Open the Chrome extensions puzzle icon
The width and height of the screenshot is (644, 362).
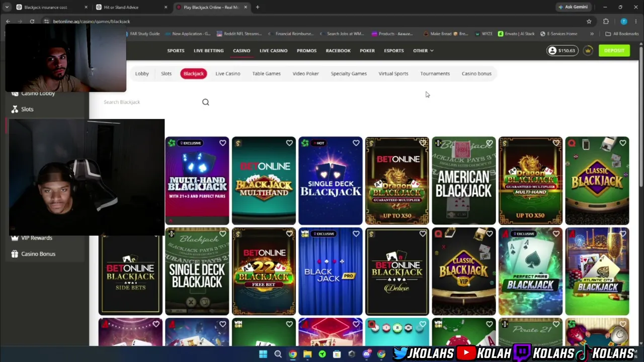(x=606, y=22)
